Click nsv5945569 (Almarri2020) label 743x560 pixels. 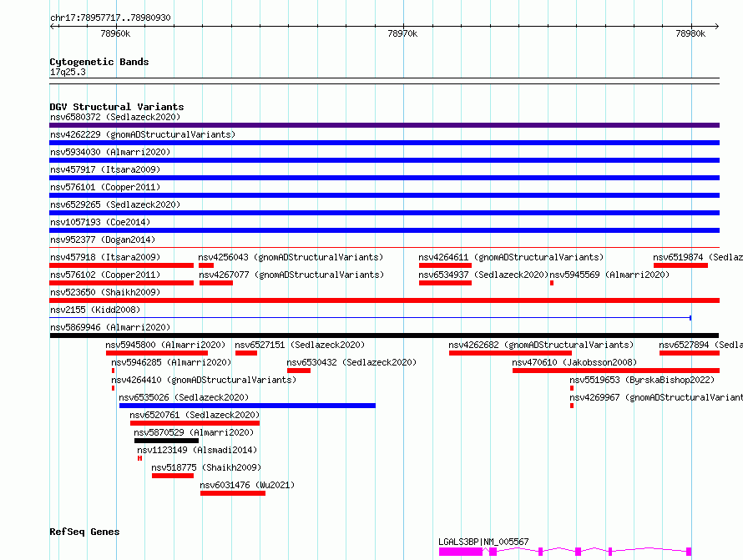pos(609,275)
